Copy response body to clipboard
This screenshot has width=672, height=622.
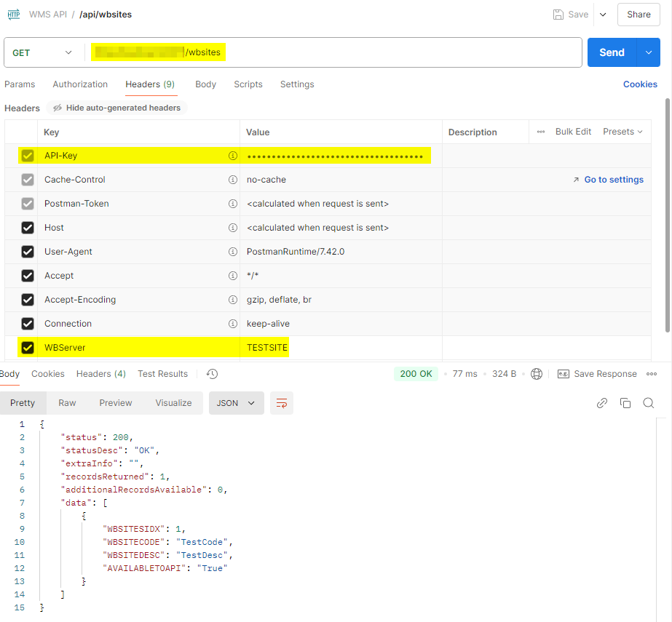pyautogui.click(x=625, y=403)
